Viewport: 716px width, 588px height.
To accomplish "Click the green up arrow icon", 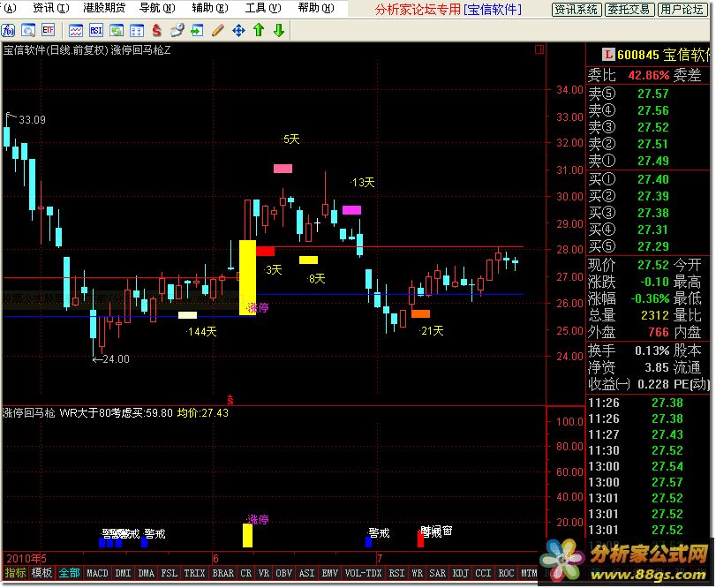I will click(x=259, y=31).
